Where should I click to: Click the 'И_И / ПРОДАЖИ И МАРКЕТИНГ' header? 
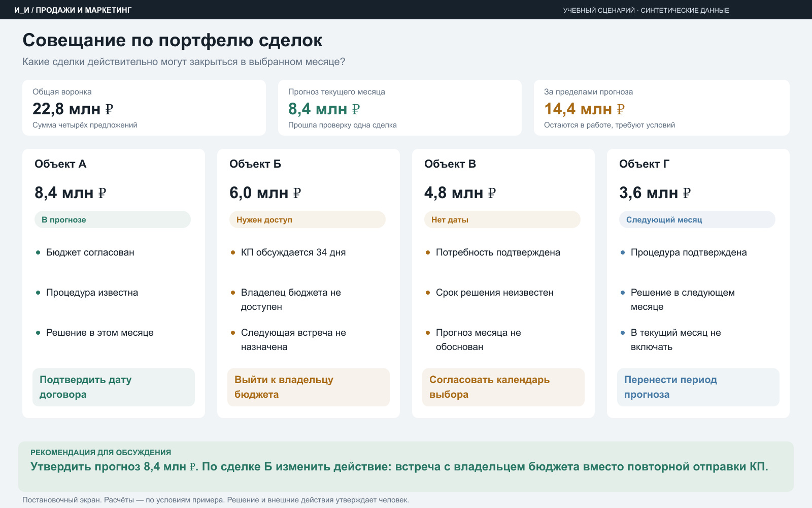click(x=73, y=10)
